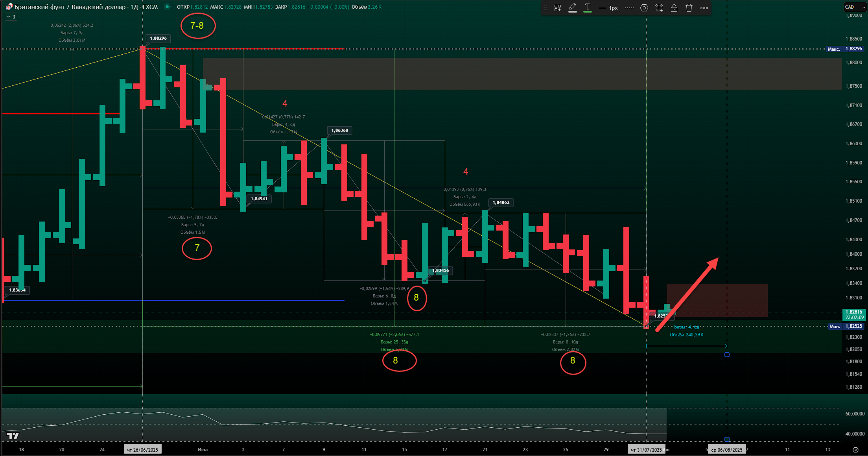
Task: Grab the floating toolbar drag handle
Action: (x=545, y=8)
